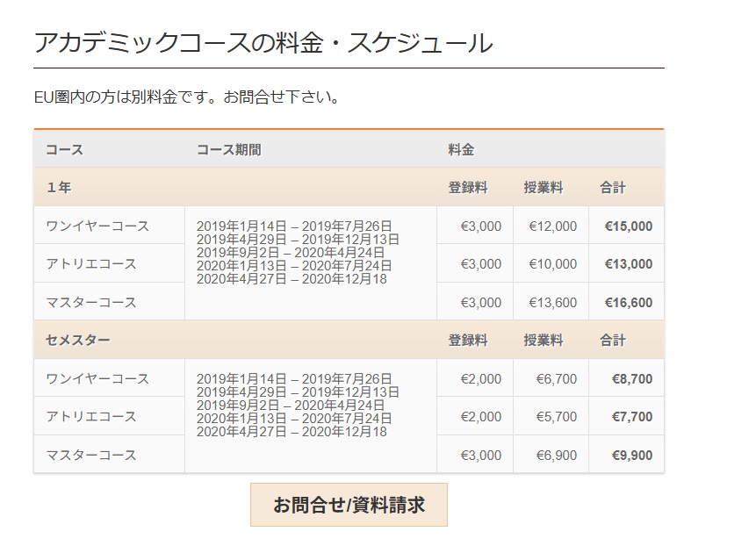Click the page heading アカデミックコースの料金・スケジュール
The width and height of the screenshot is (756, 553).
263,42
